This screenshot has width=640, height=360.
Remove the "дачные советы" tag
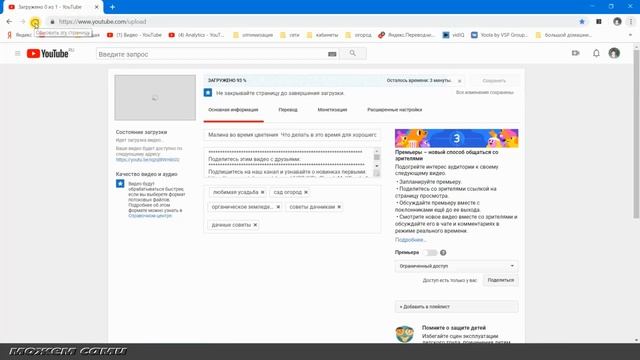255,225
